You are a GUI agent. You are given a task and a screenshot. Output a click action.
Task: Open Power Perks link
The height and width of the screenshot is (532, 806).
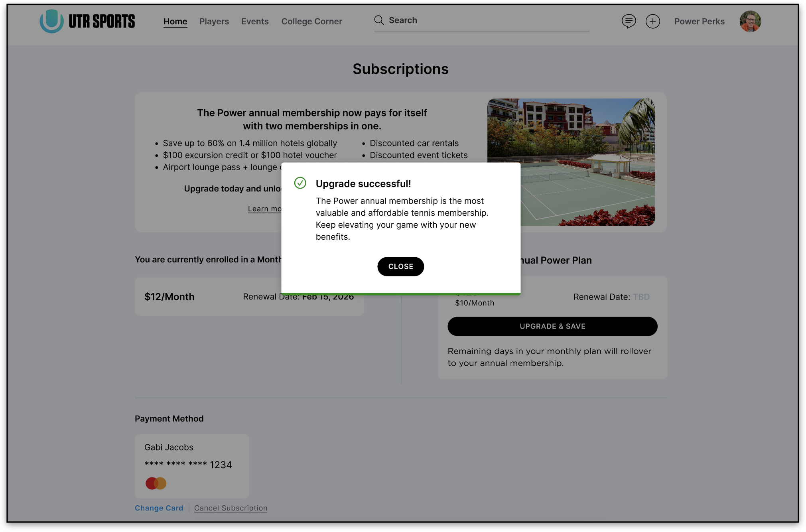tap(699, 22)
